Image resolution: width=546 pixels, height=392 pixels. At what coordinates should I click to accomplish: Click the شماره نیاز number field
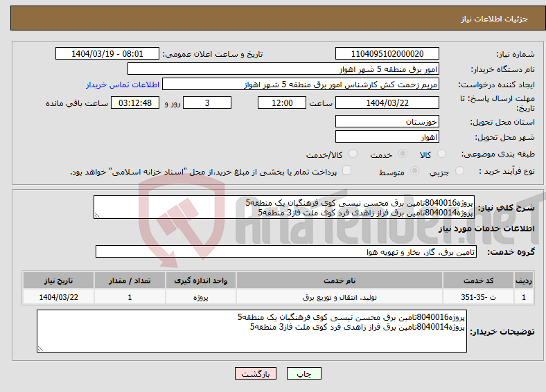click(387, 53)
